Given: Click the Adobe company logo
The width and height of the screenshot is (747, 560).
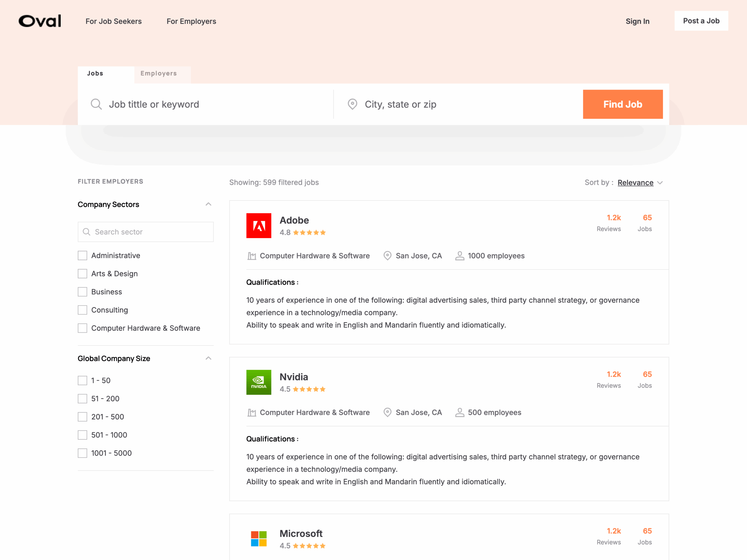Looking at the screenshot, I should click(259, 226).
